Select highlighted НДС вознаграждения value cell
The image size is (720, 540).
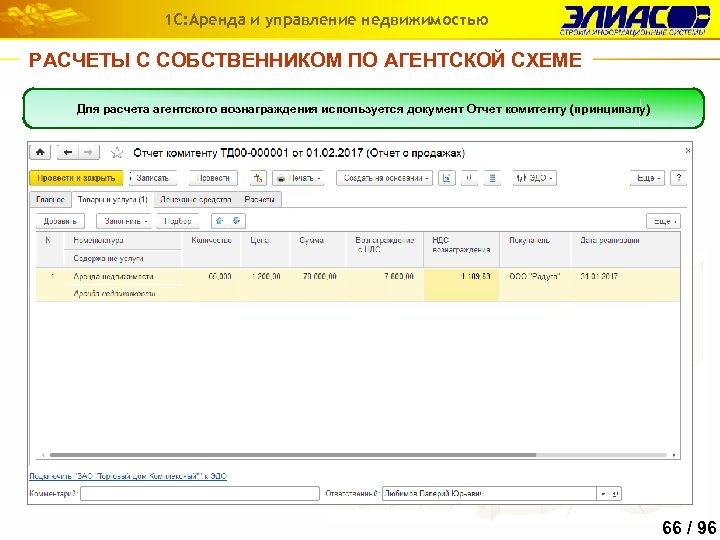461,285
